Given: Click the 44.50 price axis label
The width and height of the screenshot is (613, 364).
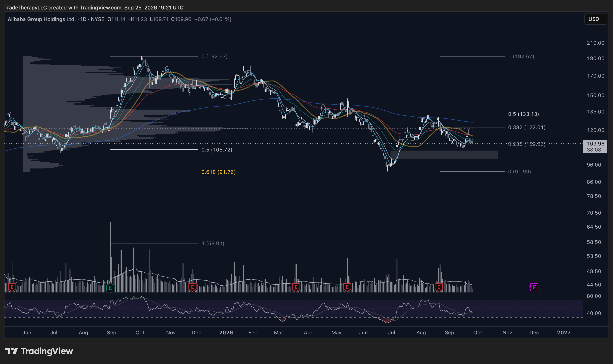Looking at the screenshot, I should pyautogui.click(x=594, y=284).
